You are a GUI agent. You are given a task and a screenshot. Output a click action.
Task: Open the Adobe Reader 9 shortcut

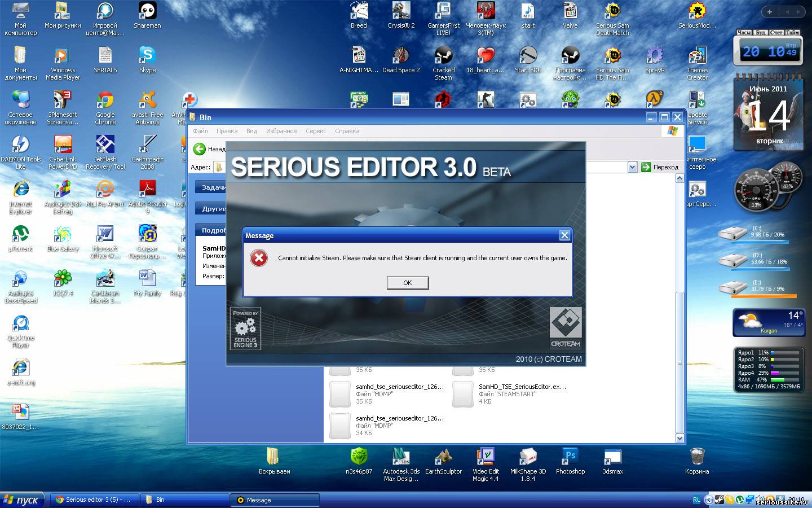[147, 198]
